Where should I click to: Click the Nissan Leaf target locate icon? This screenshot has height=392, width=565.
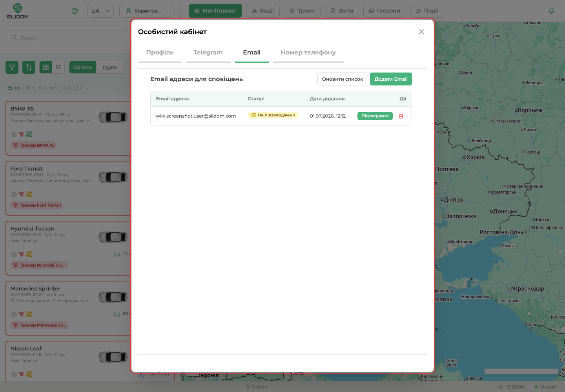(14, 374)
